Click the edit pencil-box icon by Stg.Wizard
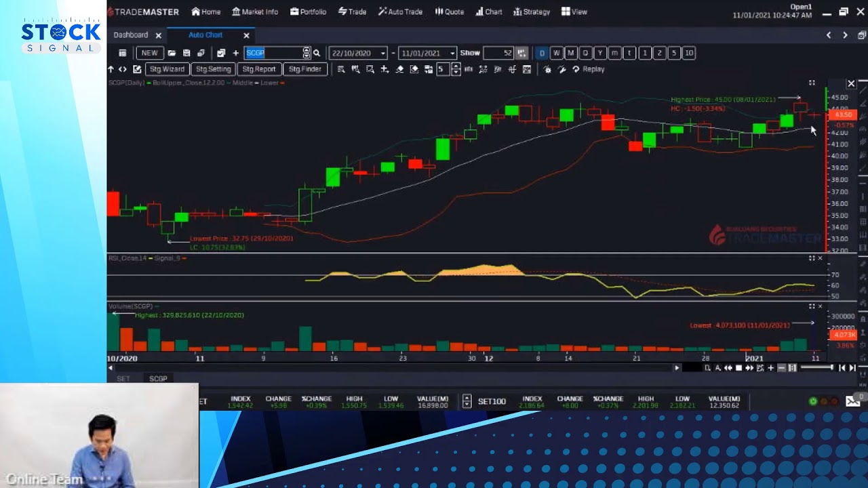The height and width of the screenshot is (488, 868). point(137,69)
